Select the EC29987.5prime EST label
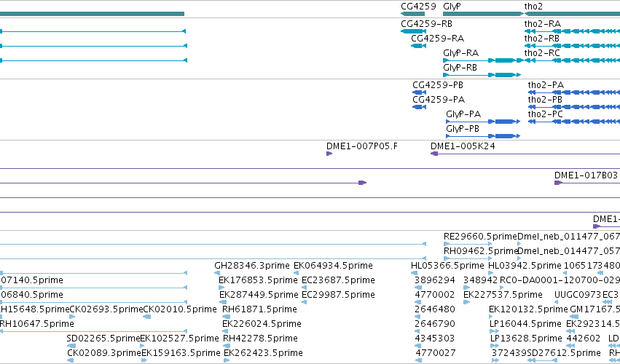 (339, 295)
